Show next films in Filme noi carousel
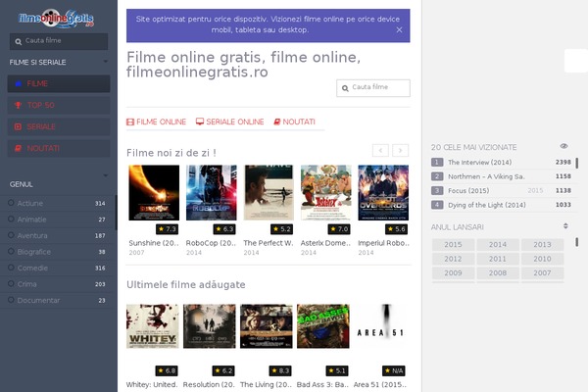 [400, 150]
